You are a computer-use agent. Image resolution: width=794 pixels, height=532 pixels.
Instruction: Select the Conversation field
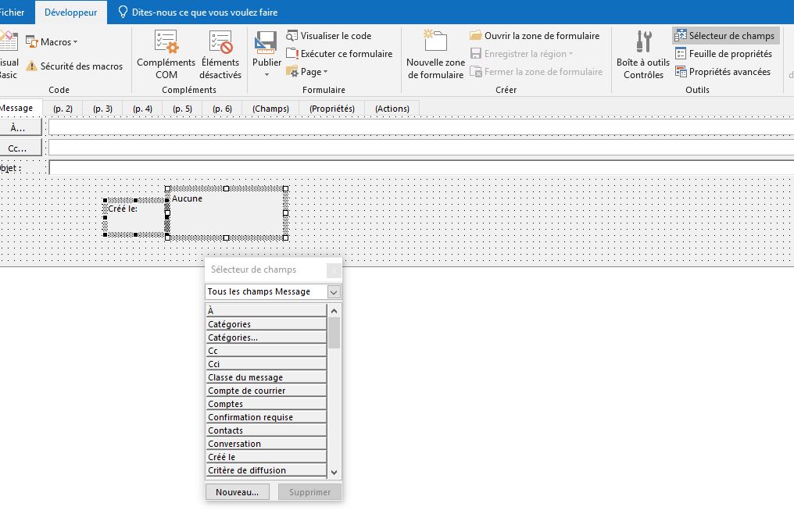266,444
